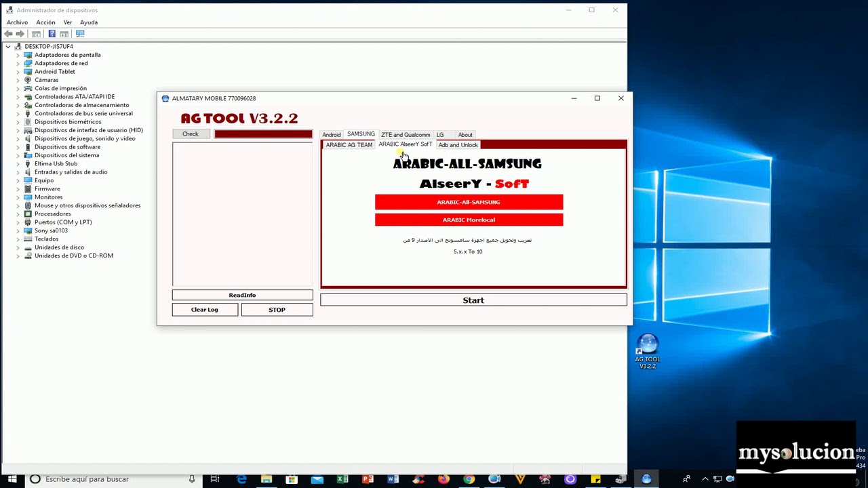Screen dimensions: 868x488
Task: Open the Ver menu
Action: coord(68,22)
